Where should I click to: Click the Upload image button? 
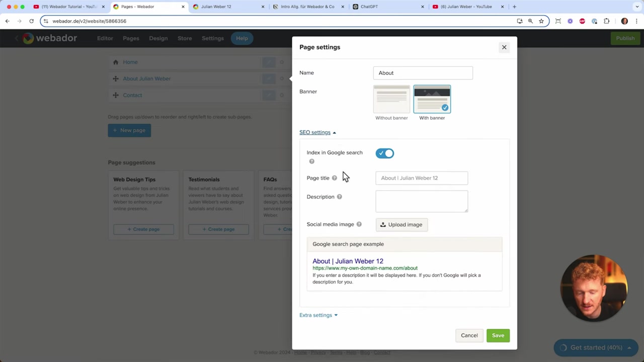[x=401, y=225]
